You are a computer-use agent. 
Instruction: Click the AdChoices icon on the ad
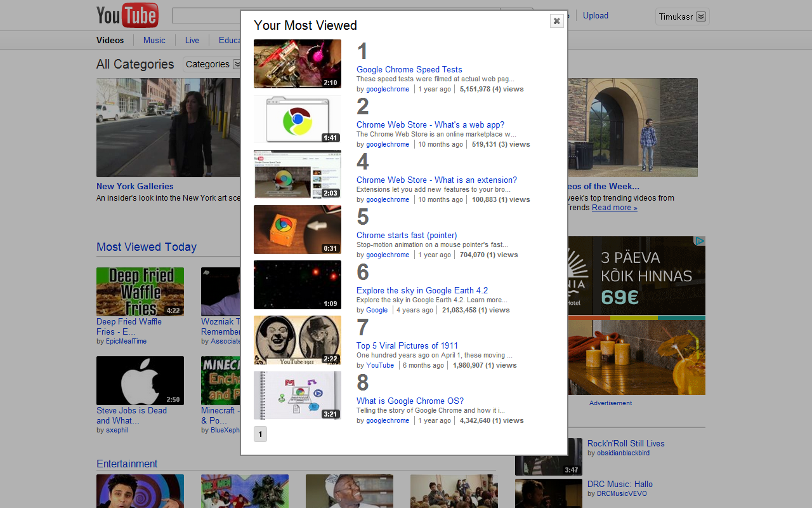(699, 241)
